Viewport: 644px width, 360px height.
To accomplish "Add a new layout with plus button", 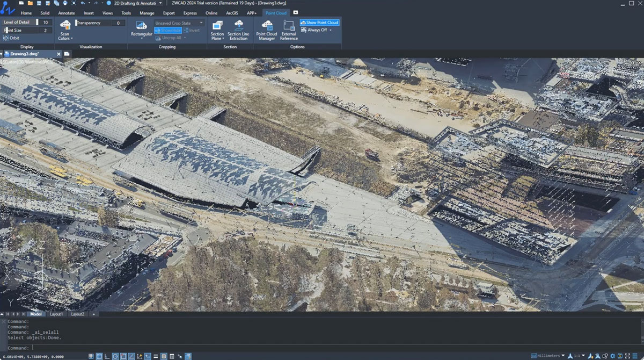I will [94, 314].
